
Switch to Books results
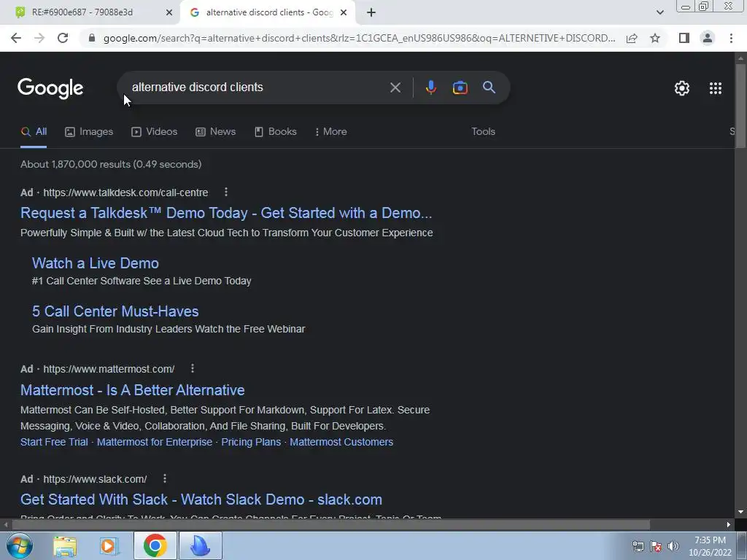click(x=276, y=132)
